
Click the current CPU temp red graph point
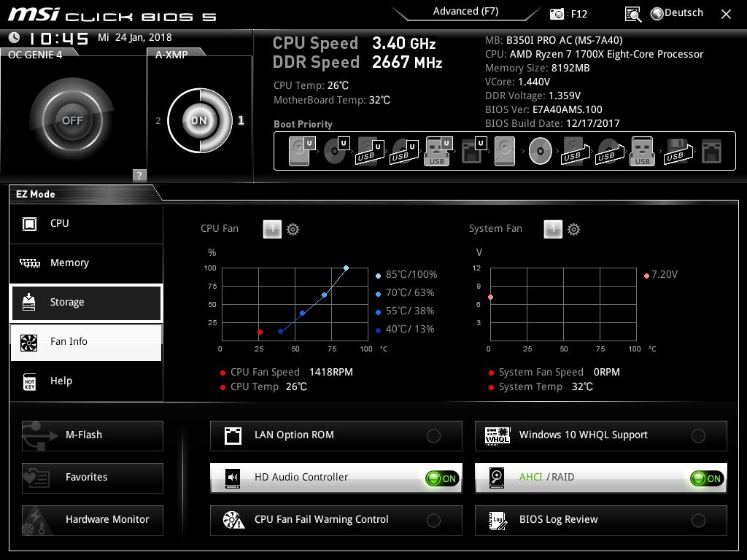coord(260,332)
